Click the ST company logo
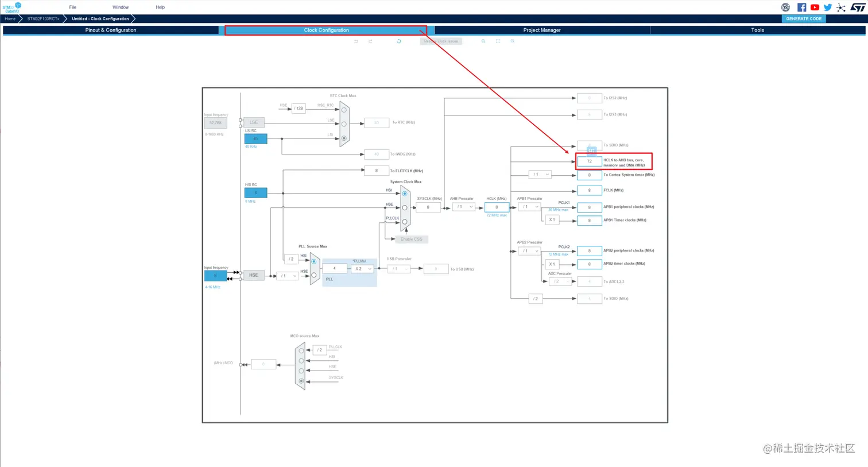The width and height of the screenshot is (868, 467). click(858, 7)
